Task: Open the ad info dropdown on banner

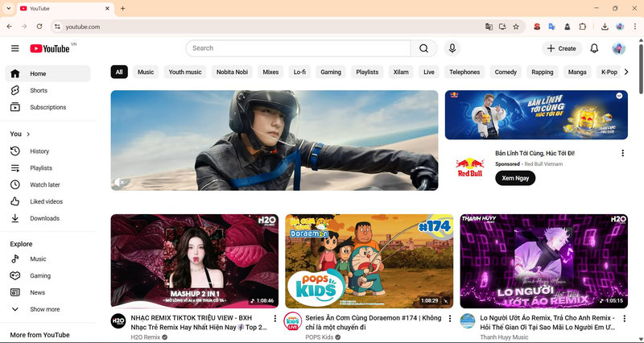Action: 619,96
